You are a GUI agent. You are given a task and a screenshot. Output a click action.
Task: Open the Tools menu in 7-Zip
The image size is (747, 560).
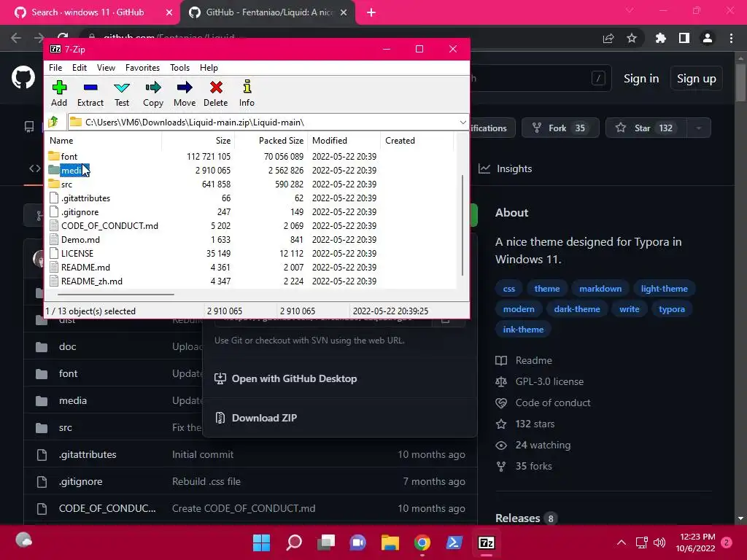[x=179, y=68]
